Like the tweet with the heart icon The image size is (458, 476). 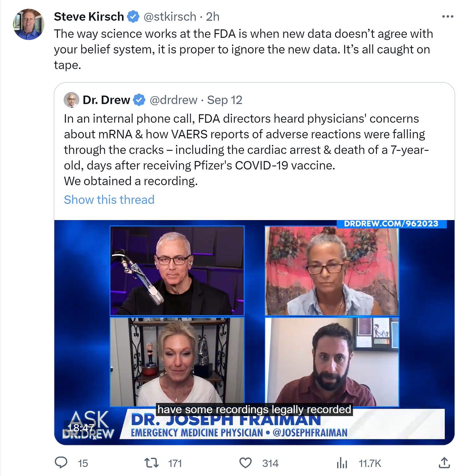[245, 463]
